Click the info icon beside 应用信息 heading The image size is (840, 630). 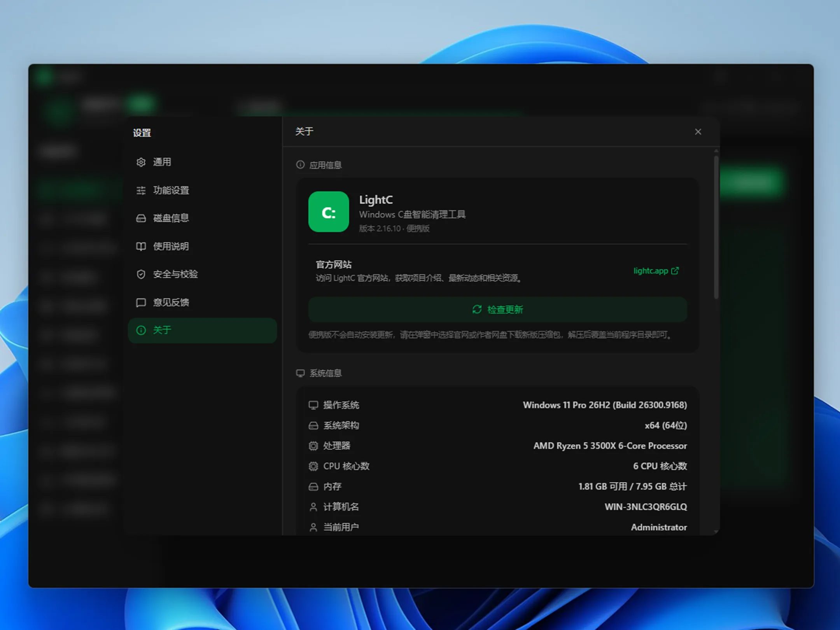click(x=300, y=164)
